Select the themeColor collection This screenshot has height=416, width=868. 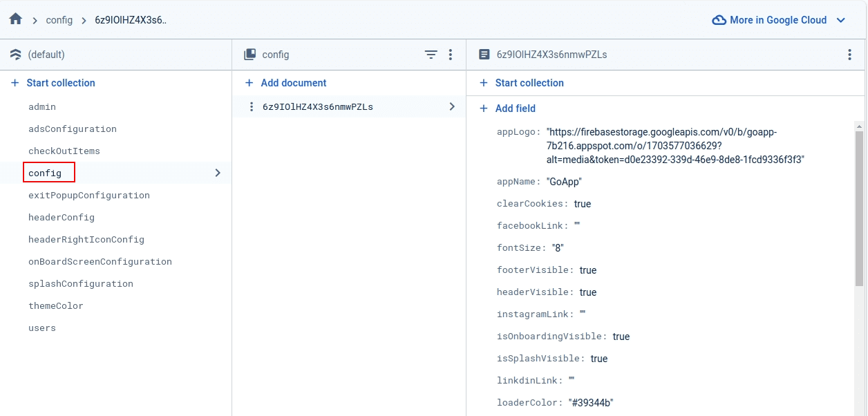tap(55, 306)
